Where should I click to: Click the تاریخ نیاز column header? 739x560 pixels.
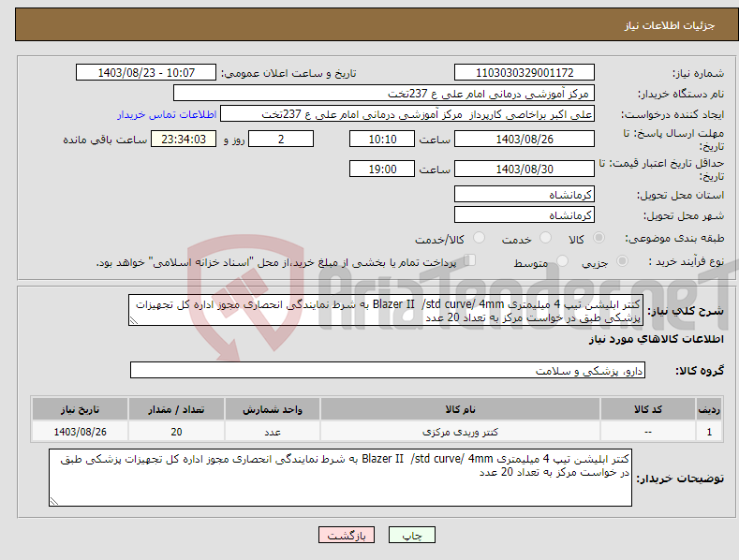coord(81,409)
